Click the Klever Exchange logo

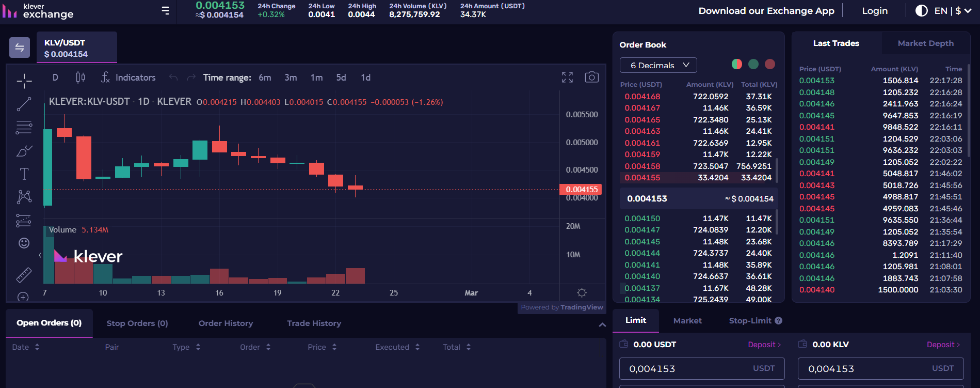[x=38, y=11]
